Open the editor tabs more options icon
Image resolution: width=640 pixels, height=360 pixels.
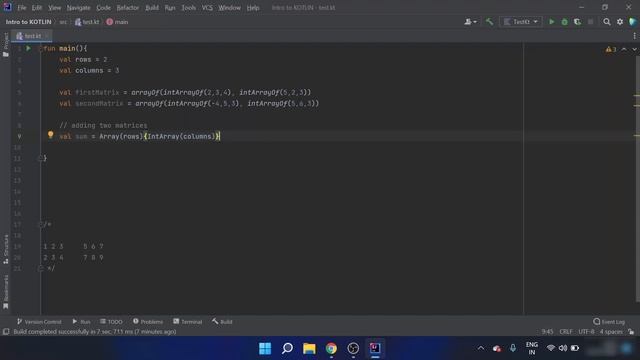click(x=634, y=36)
